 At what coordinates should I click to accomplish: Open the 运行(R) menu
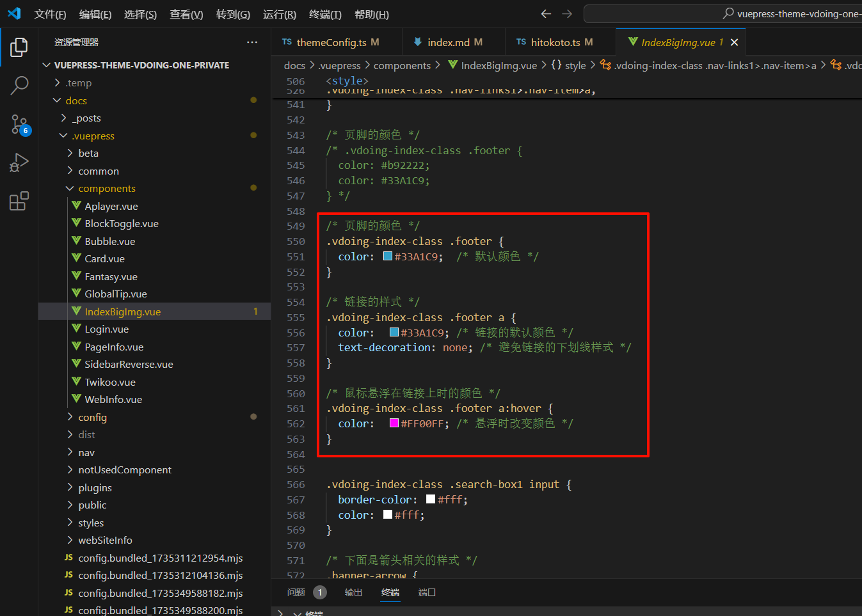pyautogui.click(x=280, y=14)
